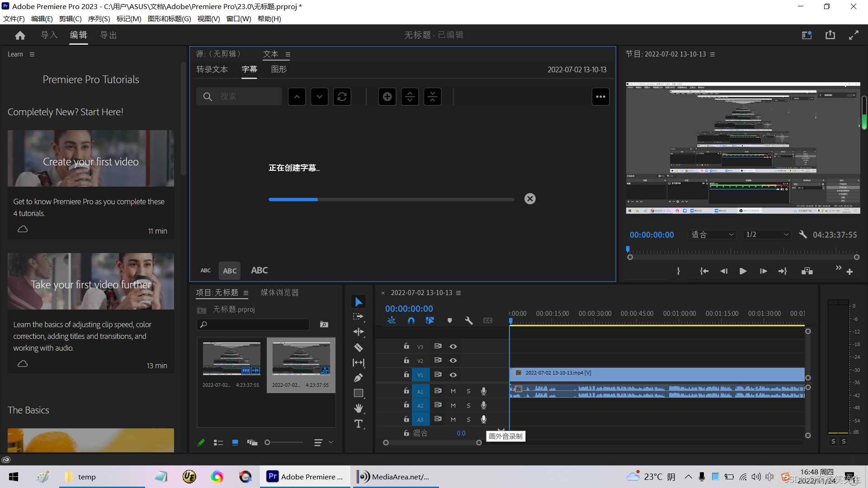868x488 pixels.
Task: Select the Razor tool
Action: point(359,347)
